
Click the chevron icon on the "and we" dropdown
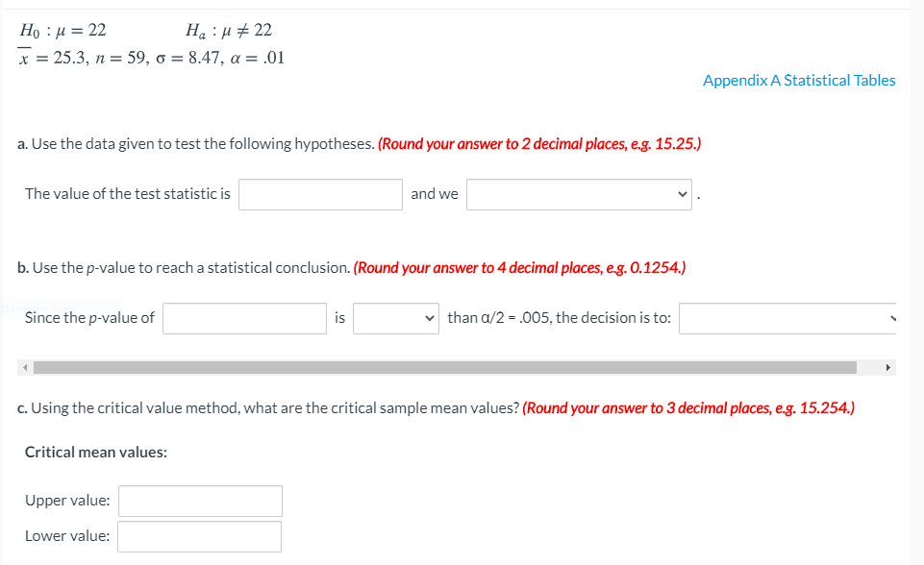(x=683, y=194)
